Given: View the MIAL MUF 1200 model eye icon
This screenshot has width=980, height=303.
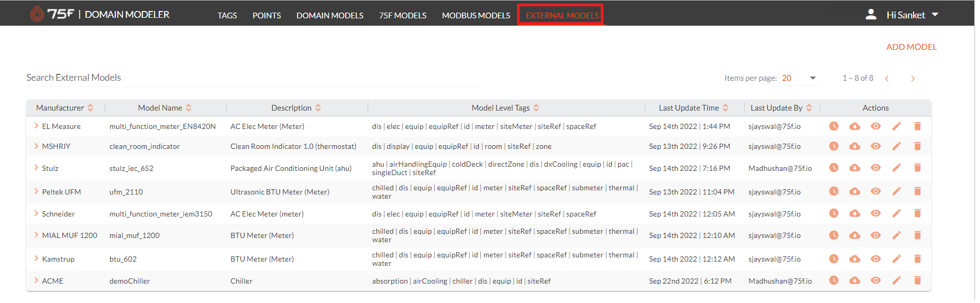Looking at the screenshot, I should pyautogui.click(x=876, y=235).
